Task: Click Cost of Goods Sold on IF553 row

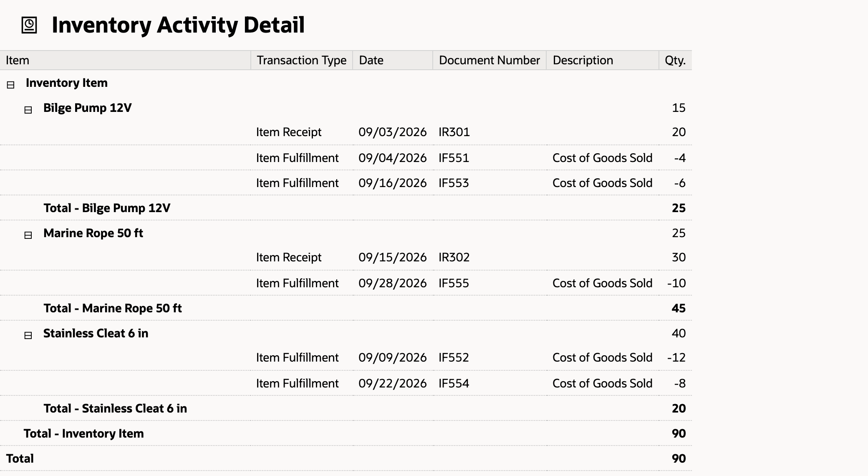Action: pos(603,183)
